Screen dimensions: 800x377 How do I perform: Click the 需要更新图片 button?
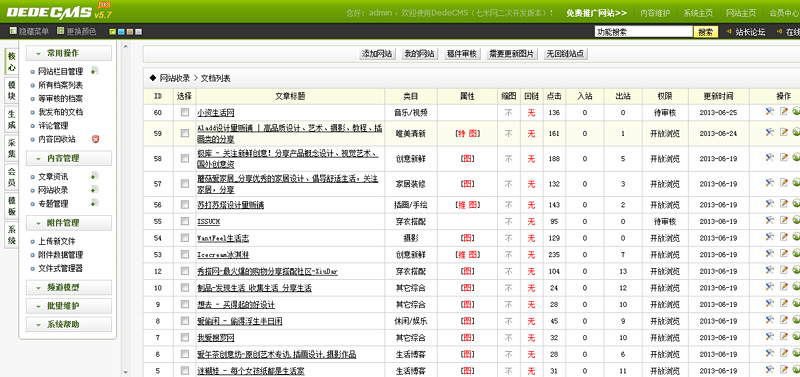pos(512,54)
